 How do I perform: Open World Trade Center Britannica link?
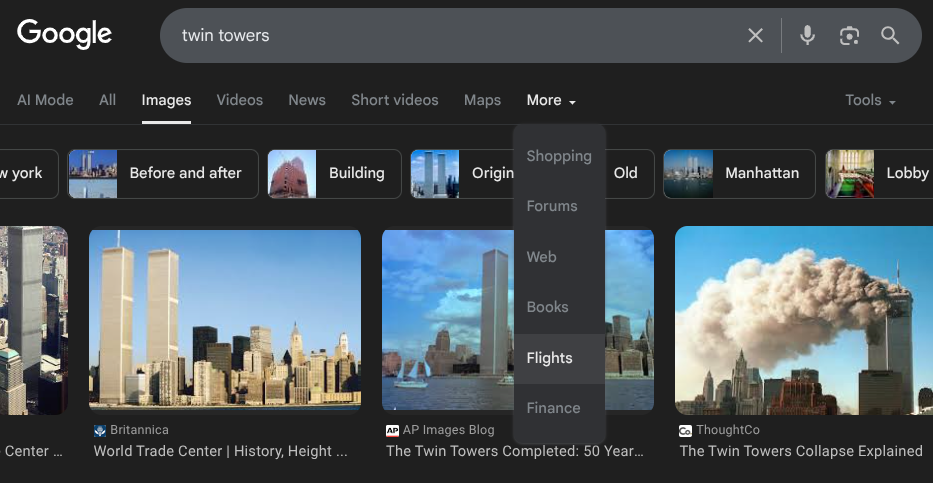coord(220,451)
